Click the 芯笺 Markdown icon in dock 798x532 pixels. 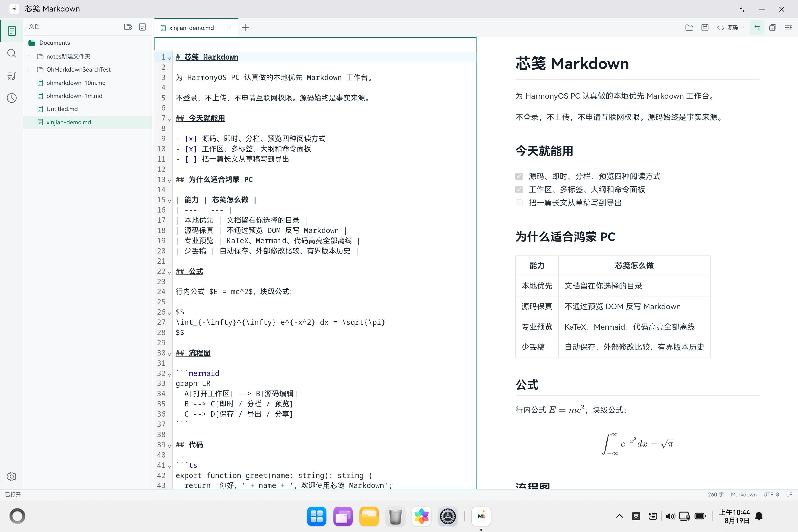click(481, 516)
